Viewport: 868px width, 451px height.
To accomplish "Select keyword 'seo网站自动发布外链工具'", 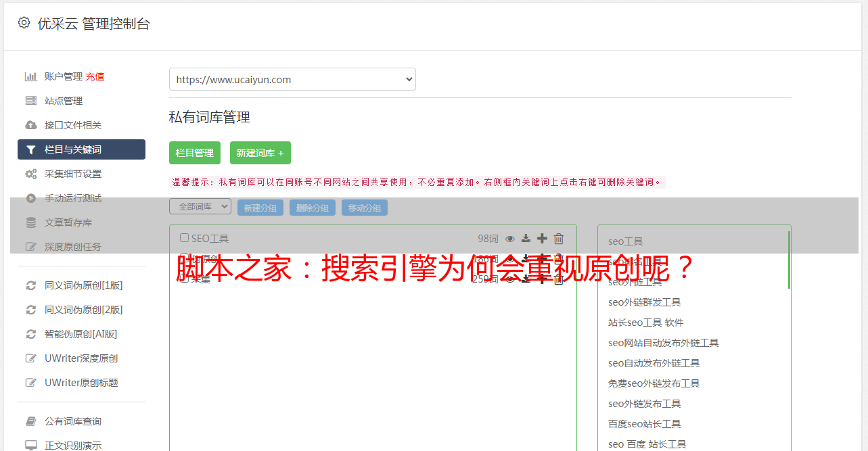I will 664,343.
